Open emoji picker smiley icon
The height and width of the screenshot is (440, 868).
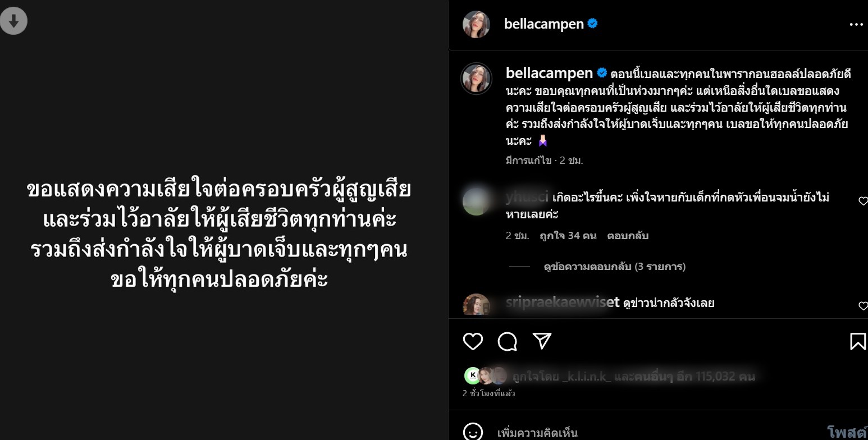[x=473, y=432]
